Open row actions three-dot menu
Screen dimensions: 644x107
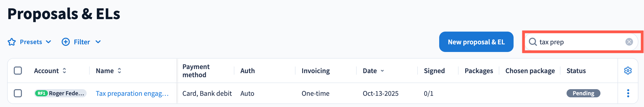(x=628, y=93)
